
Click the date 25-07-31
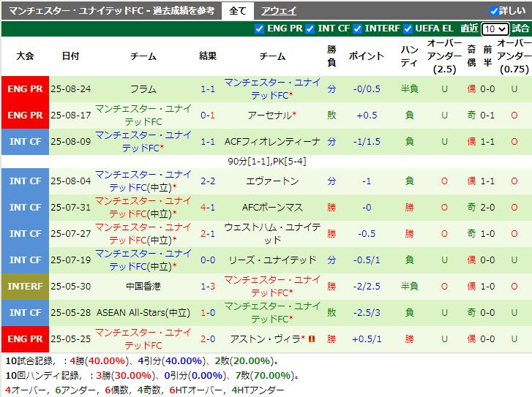[x=70, y=207]
